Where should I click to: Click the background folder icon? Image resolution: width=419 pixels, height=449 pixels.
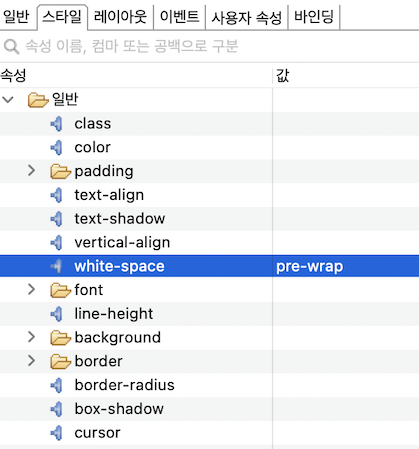pyautogui.click(x=60, y=338)
